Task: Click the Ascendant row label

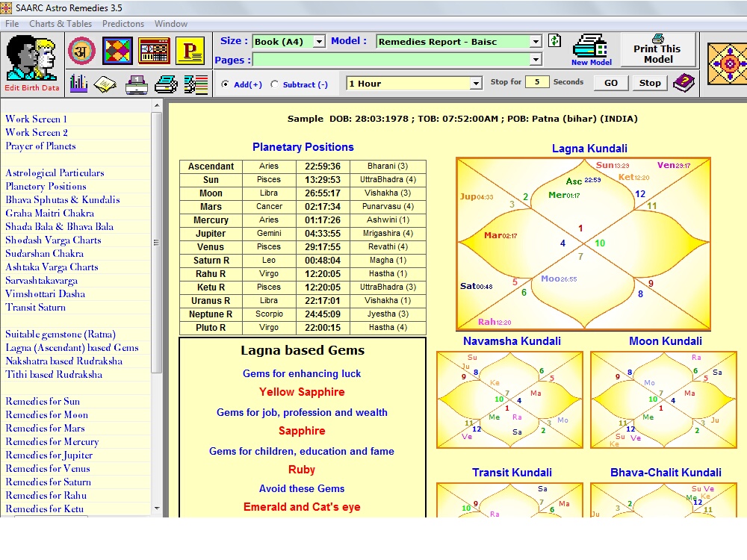Action: pos(211,167)
